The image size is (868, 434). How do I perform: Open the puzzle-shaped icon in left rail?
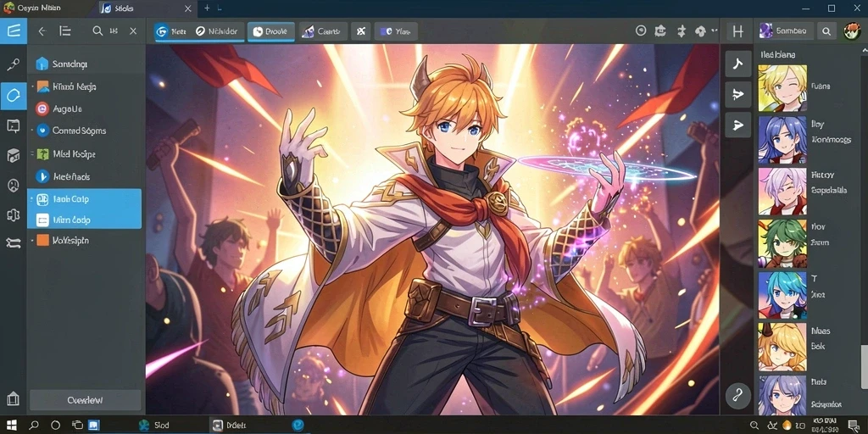(x=14, y=214)
